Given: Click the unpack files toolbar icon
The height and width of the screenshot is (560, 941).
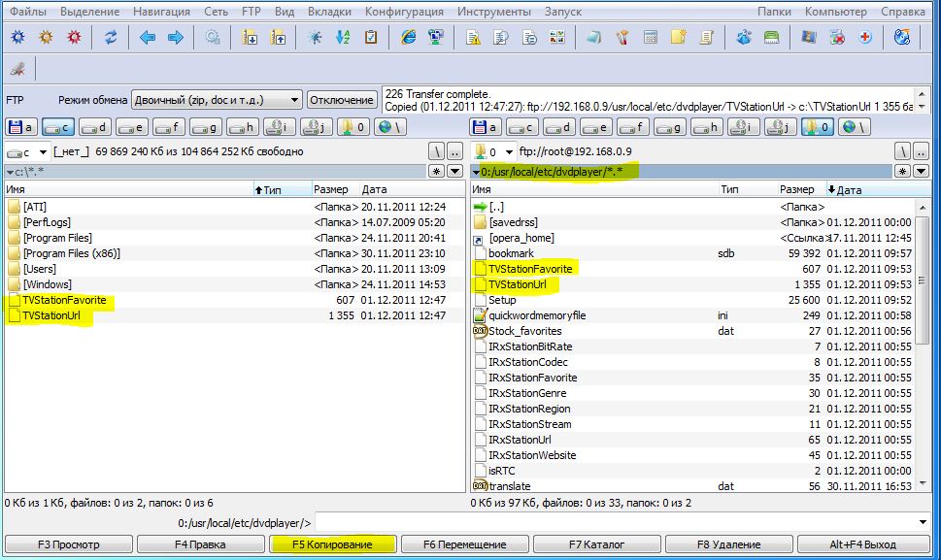Looking at the screenshot, I should tap(278, 37).
